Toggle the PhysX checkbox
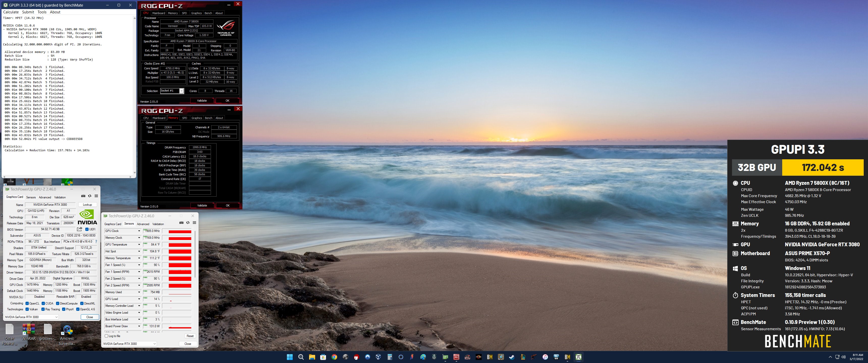The width and height of the screenshot is (868, 363). click(x=64, y=309)
